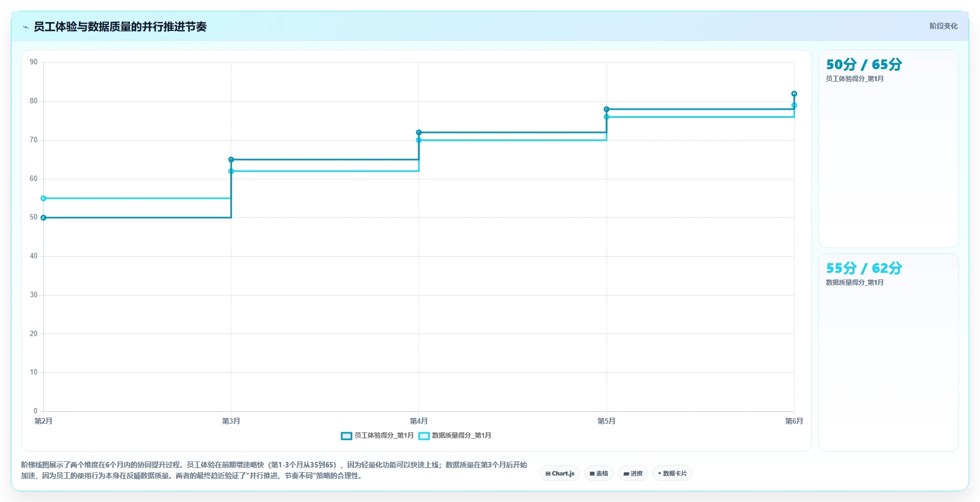Click the 第4月 x-axis label

click(419, 421)
